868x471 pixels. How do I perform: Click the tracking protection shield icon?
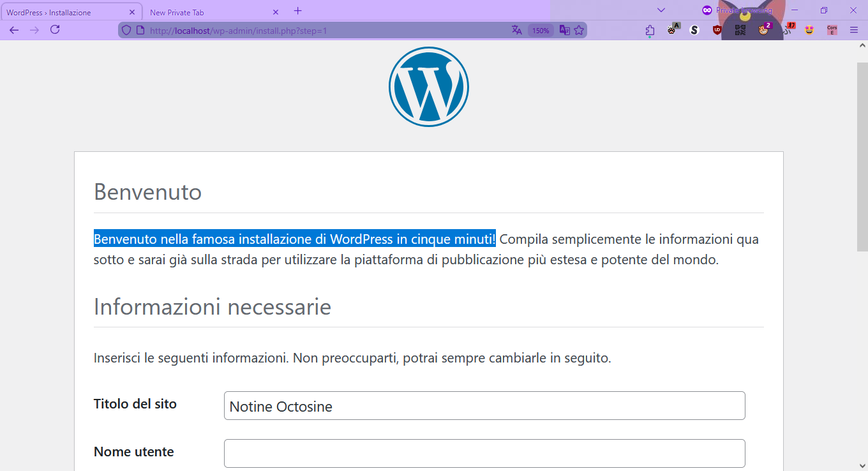point(126,29)
